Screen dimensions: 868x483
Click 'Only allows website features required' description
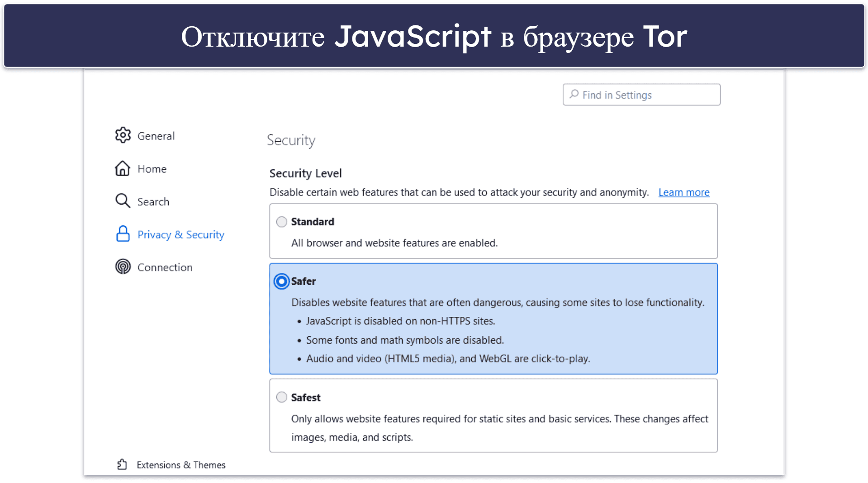[x=500, y=428]
